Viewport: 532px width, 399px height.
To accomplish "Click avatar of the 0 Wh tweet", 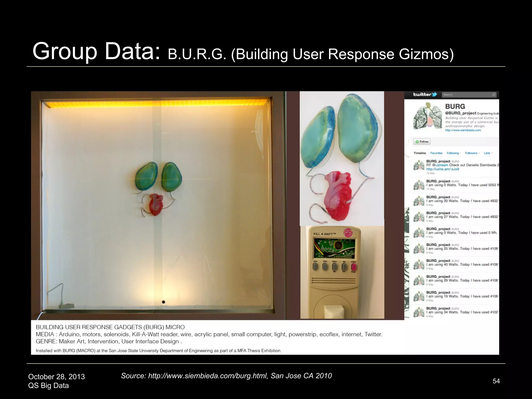I will point(419,233).
